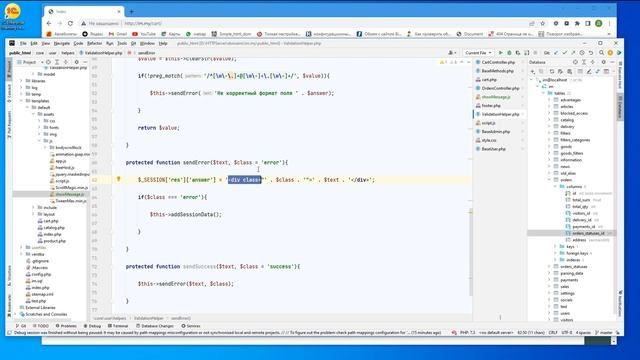Hide the Project panel with minus icon

(85, 62)
